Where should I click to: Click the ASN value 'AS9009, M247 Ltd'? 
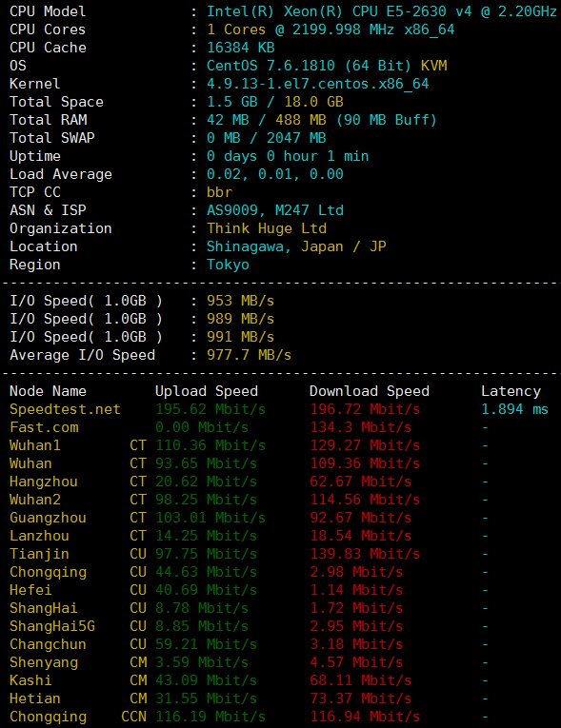[275, 210]
